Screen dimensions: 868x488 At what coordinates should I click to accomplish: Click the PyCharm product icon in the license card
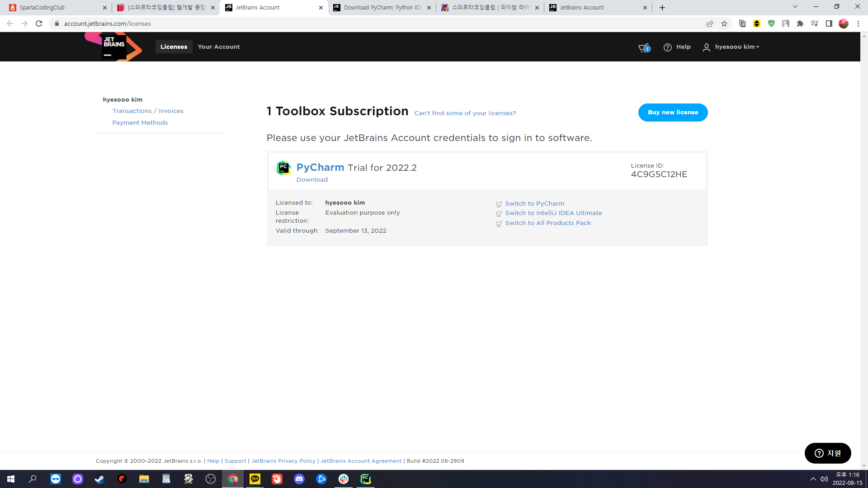(283, 168)
